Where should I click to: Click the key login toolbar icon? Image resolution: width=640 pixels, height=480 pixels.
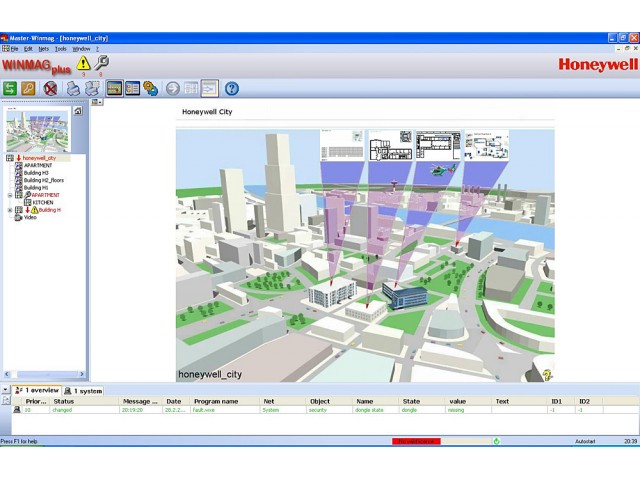[28, 88]
